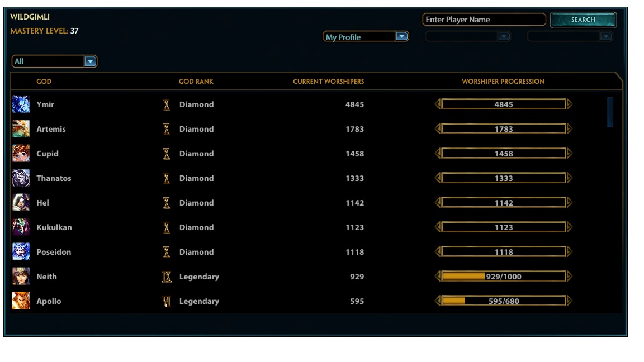Sort by CURRENT WORSHIPERS column header
644x362 pixels.
coord(328,82)
